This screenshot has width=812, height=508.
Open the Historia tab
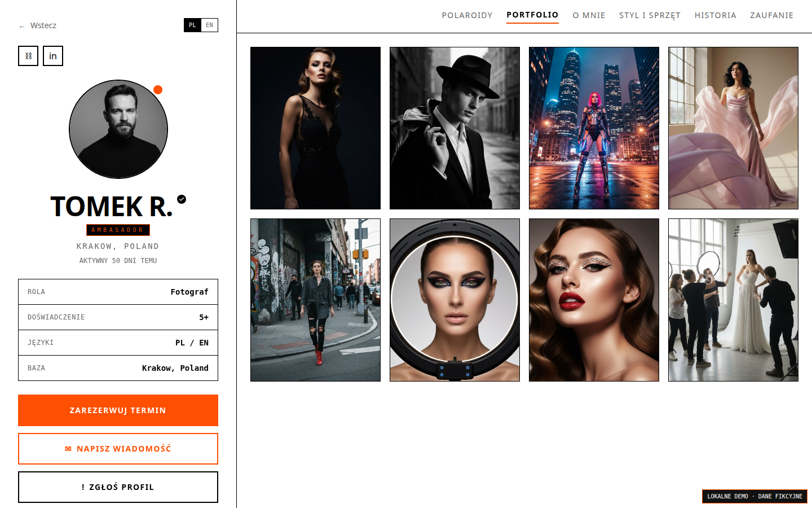(x=715, y=15)
